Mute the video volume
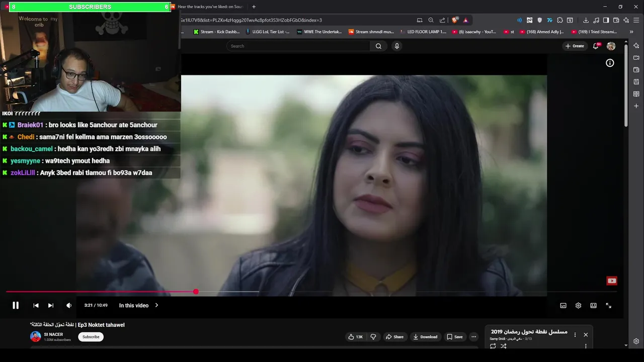 [69, 305]
